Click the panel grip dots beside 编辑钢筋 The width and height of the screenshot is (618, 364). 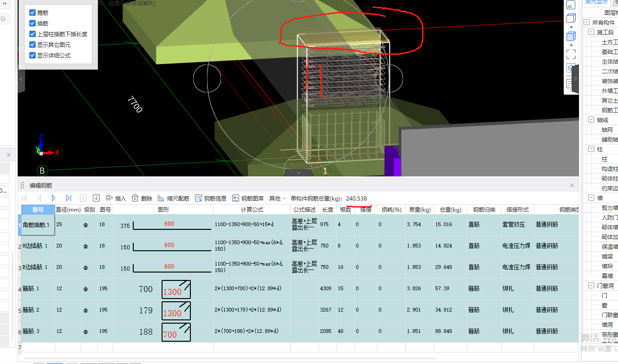point(22,185)
